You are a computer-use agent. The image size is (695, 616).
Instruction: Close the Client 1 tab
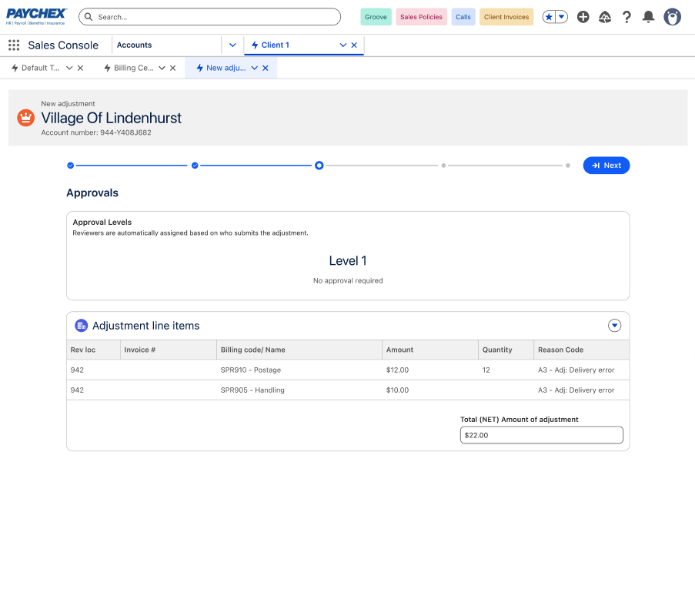click(x=354, y=45)
